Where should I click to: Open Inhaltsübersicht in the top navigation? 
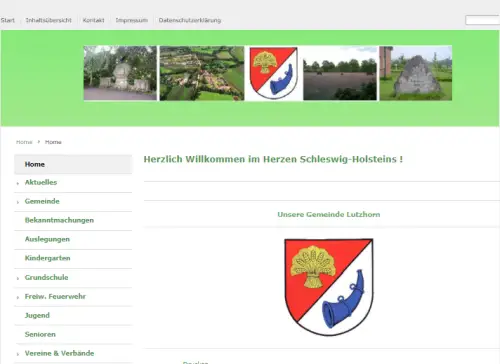point(49,20)
